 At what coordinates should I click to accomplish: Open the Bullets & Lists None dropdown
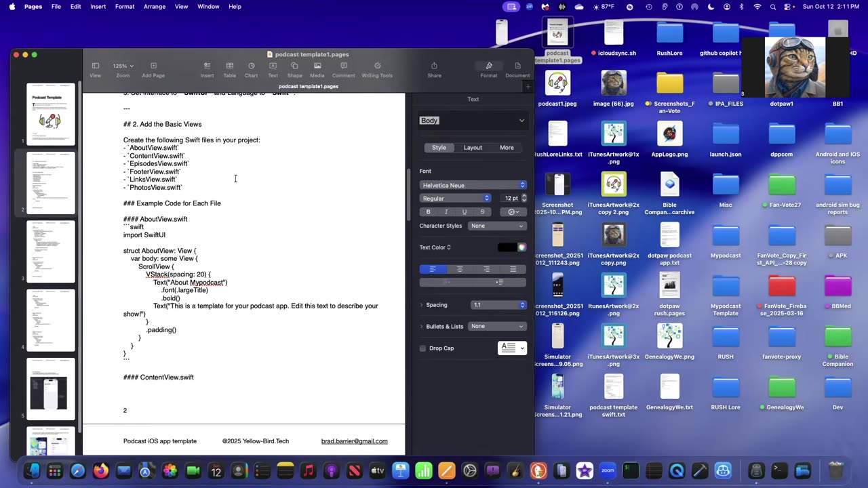497,326
